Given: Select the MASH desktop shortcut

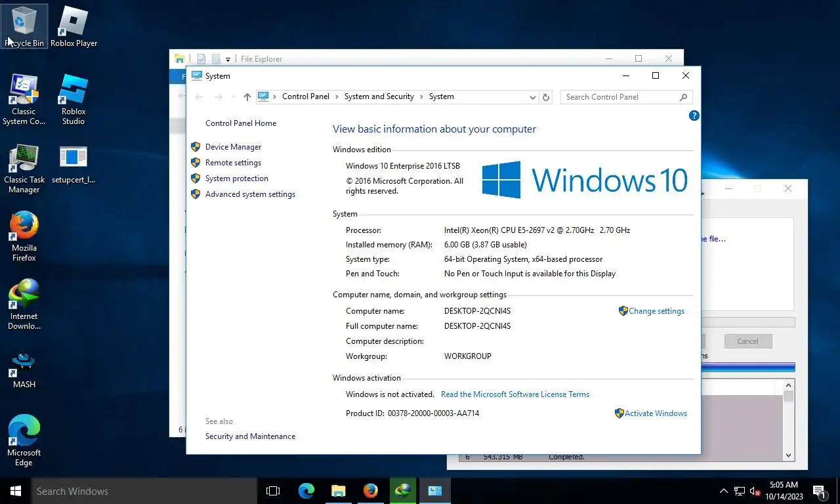Looking at the screenshot, I should [x=24, y=370].
